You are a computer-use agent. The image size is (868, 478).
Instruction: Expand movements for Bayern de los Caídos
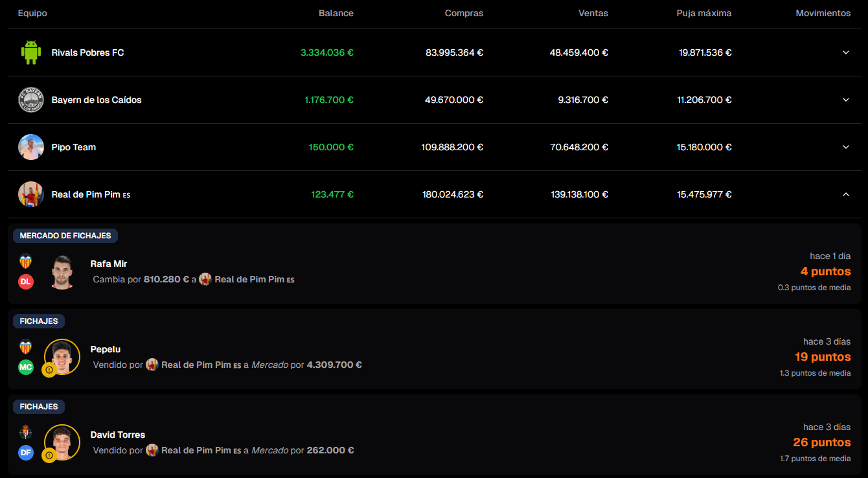click(x=845, y=100)
